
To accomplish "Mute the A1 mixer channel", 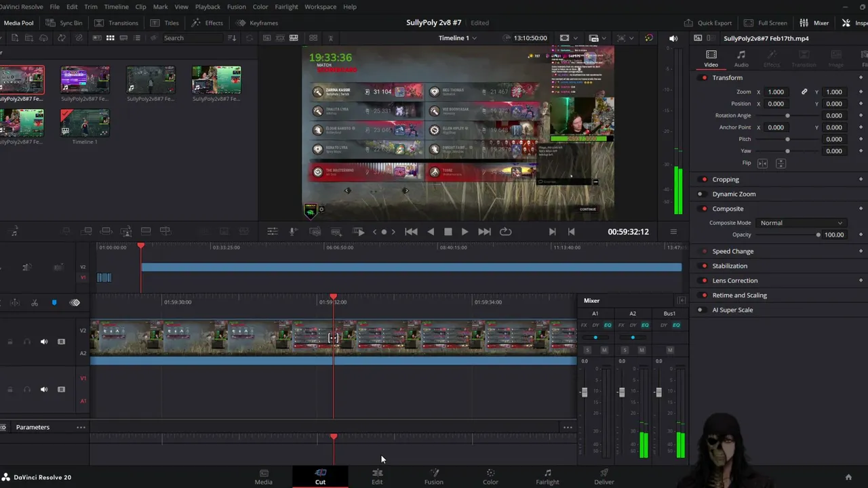I will [604, 350].
